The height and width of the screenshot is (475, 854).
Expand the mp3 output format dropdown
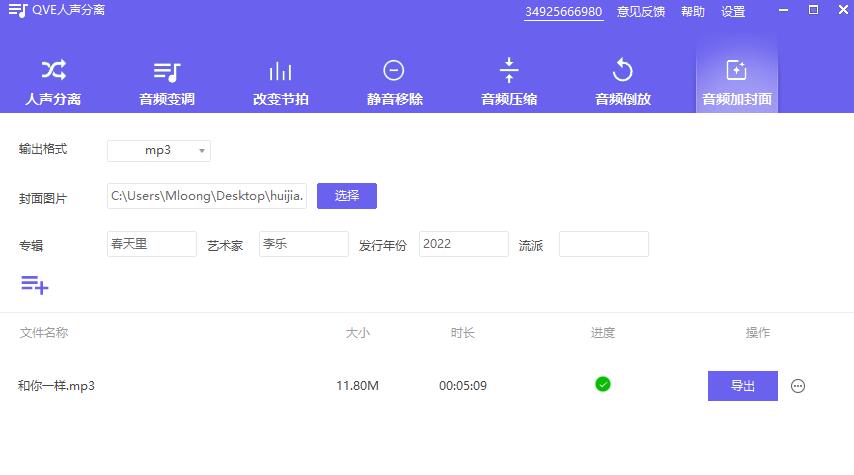(159, 151)
